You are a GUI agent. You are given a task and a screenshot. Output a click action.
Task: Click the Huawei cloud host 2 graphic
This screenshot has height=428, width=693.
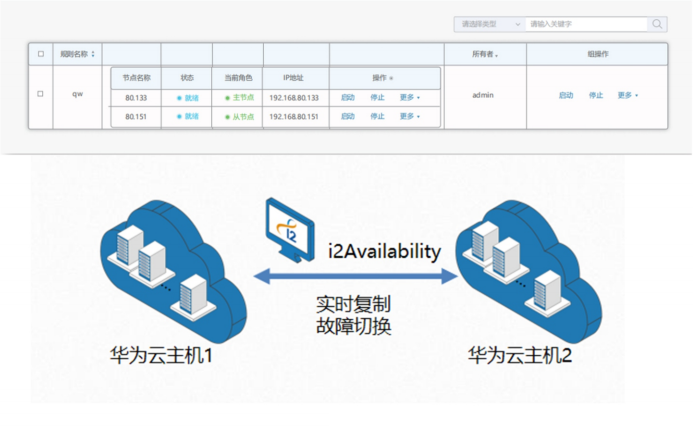click(529, 271)
